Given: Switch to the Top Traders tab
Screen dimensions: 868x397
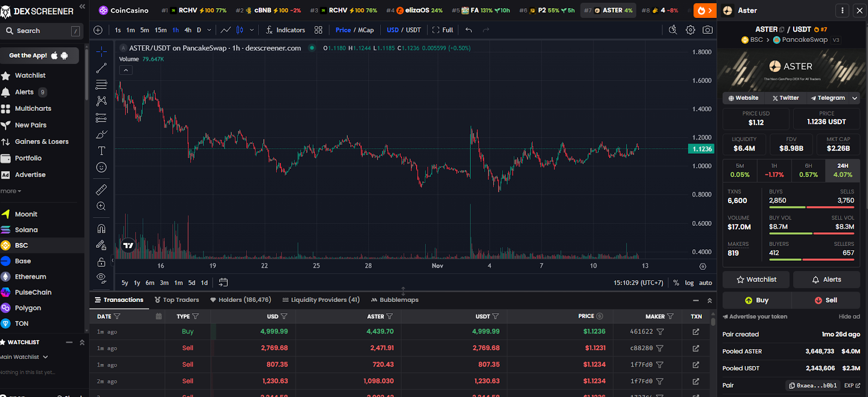Looking at the screenshot, I should (177, 300).
